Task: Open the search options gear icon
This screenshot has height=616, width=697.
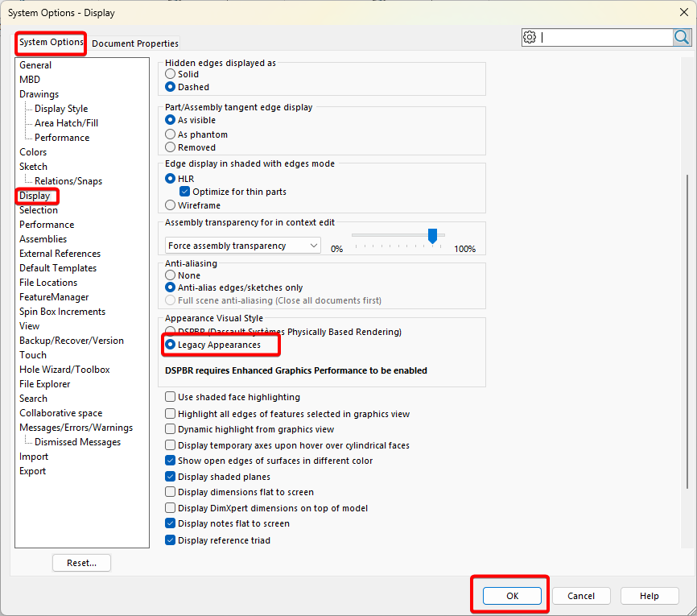Action: pyautogui.click(x=530, y=37)
